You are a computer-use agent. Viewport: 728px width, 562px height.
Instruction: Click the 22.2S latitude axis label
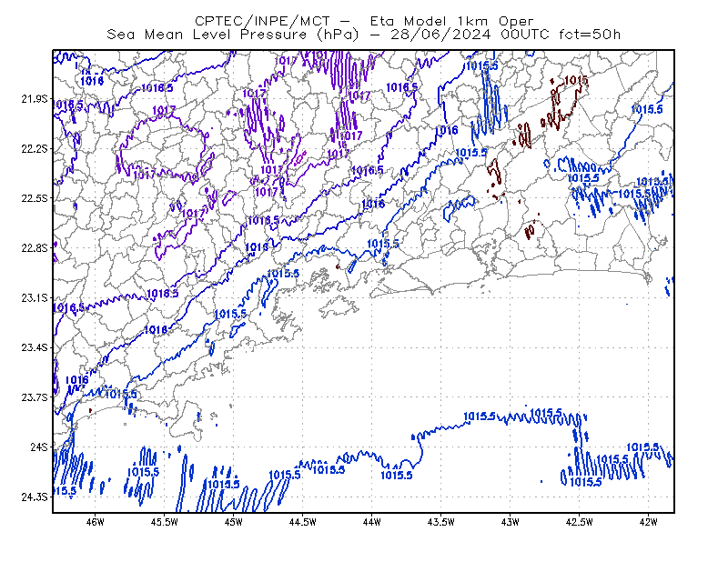click(35, 148)
